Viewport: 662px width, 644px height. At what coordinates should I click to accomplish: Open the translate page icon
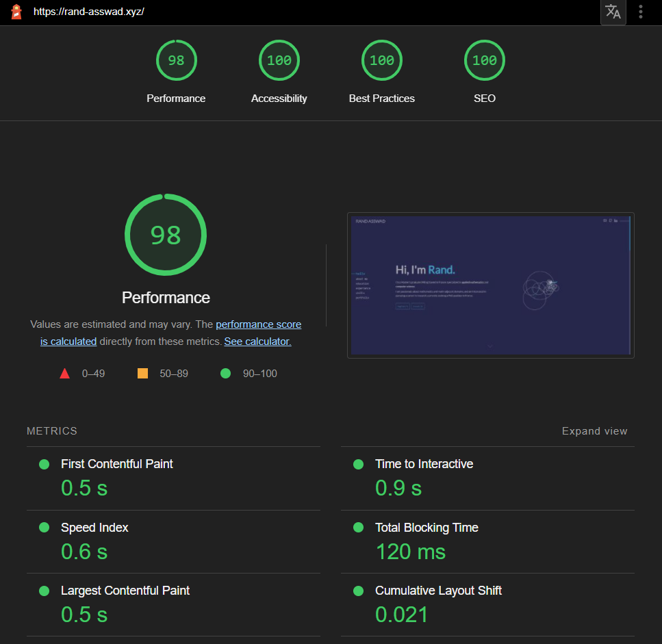pyautogui.click(x=613, y=12)
